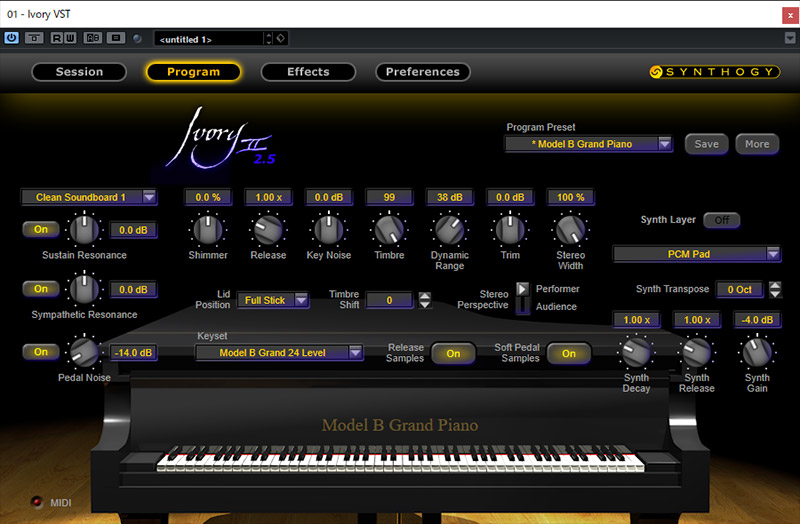The image size is (800, 524).
Task: Toggle Soft Pedal Samples On button
Action: pos(569,354)
